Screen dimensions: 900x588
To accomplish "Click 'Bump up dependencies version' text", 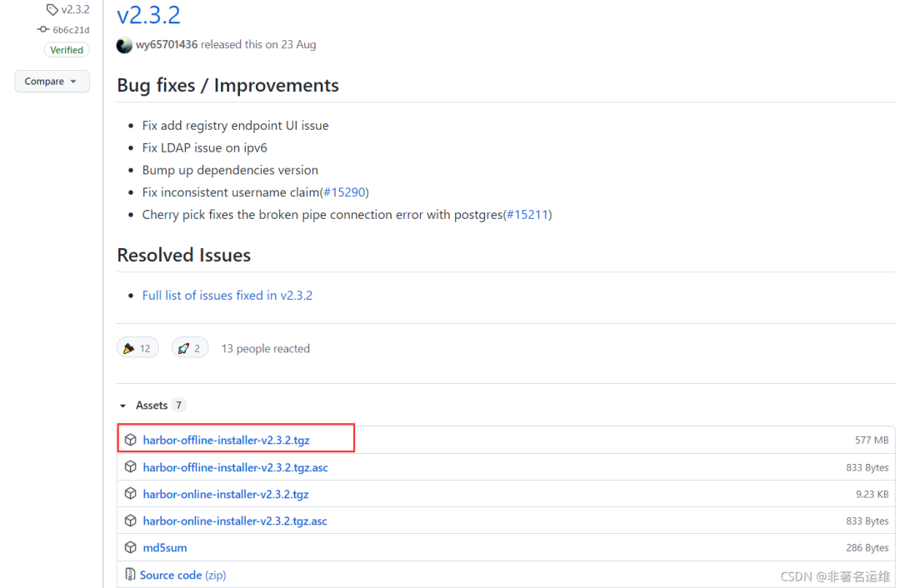I will pos(230,171).
